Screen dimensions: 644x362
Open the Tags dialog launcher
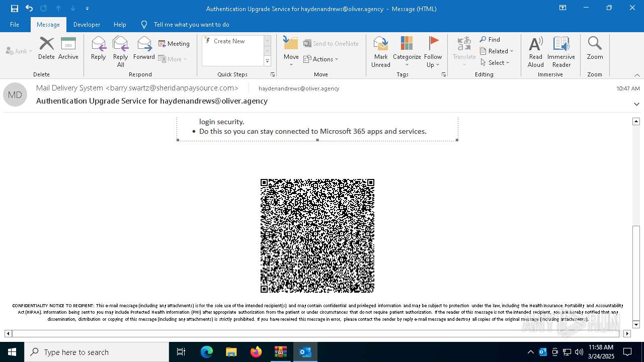[x=444, y=74]
